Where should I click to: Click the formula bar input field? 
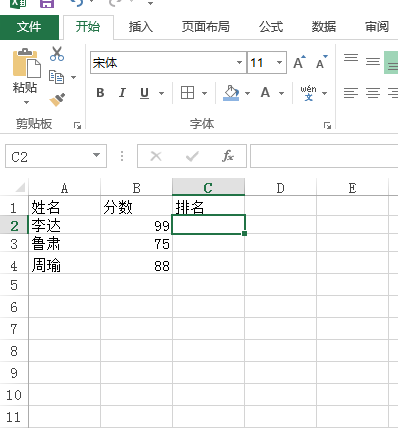pyautogui.click(x=324, y=156)
